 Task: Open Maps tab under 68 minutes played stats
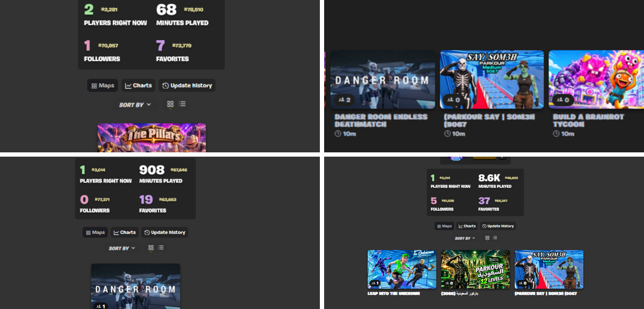[x=103, y=85]
